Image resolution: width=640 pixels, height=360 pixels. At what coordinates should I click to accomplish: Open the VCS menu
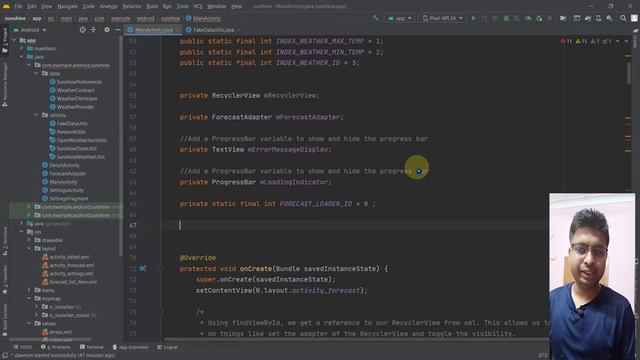[198, 6]
